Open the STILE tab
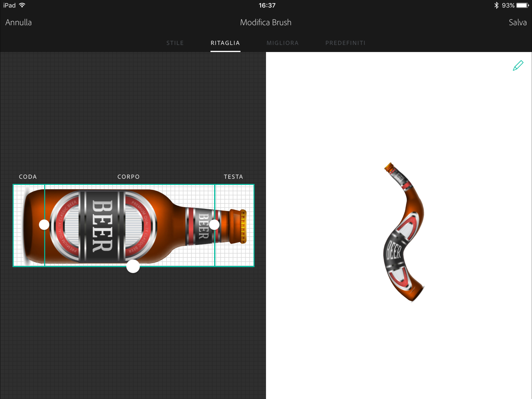This screenshot has width=532, height=399. click(175, 43)
